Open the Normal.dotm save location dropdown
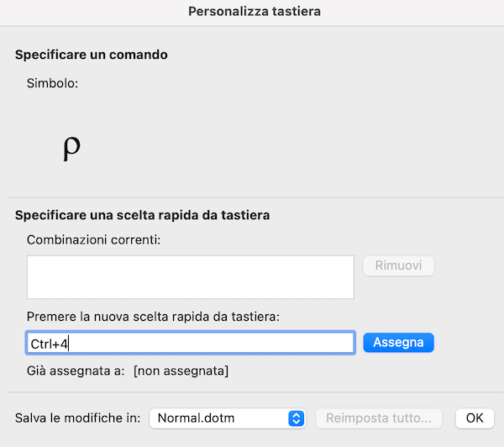The image size is (504, 447). [x=228, y=418]
